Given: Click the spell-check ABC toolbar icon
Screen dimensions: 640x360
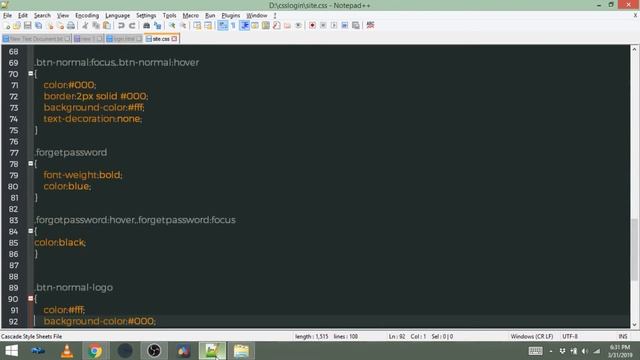Looking at the screenshot, I should (370, 25).
